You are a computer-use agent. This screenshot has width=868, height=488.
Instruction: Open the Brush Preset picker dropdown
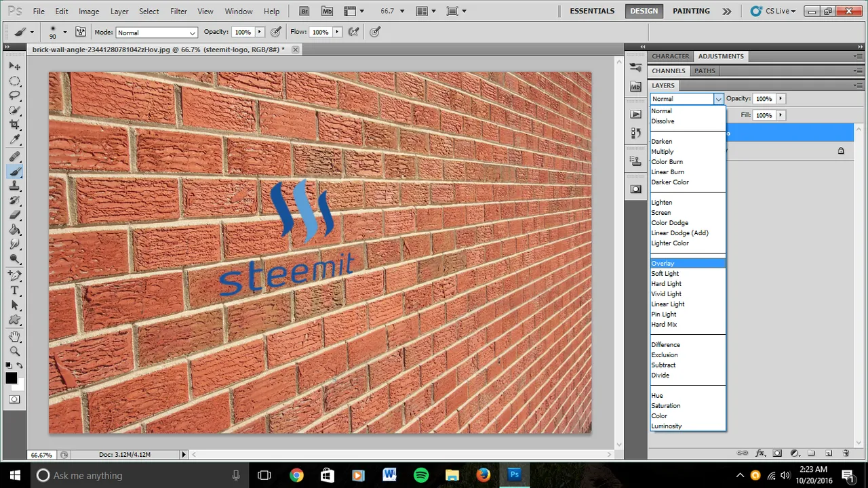pos(64,32)
